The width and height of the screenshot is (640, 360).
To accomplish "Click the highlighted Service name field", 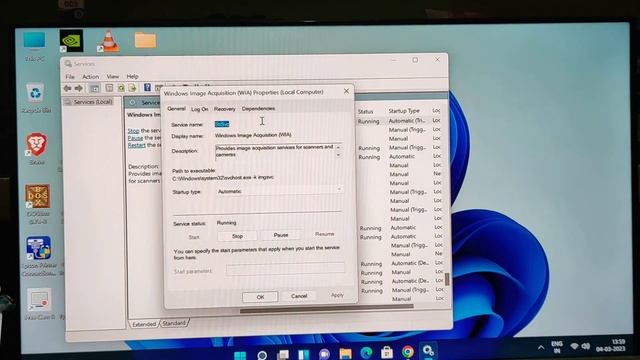I will 222,124.
